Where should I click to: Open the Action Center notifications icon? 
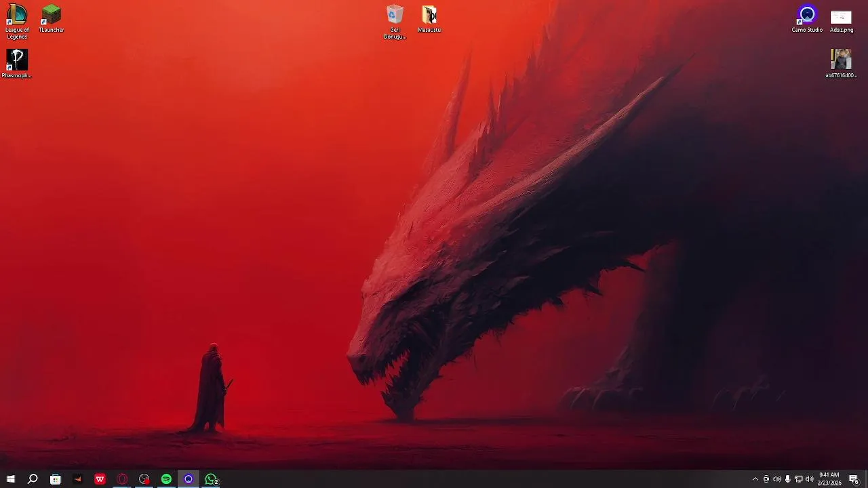[854, 479]
